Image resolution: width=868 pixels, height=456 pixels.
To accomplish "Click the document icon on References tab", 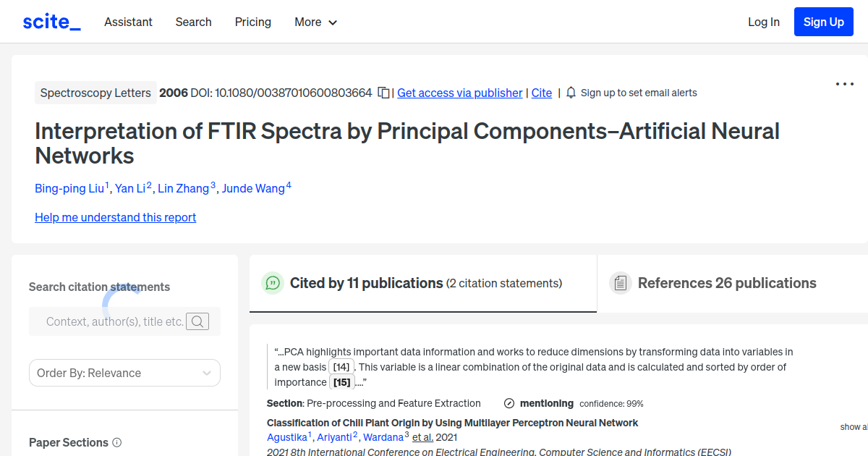I will point(621,282).
